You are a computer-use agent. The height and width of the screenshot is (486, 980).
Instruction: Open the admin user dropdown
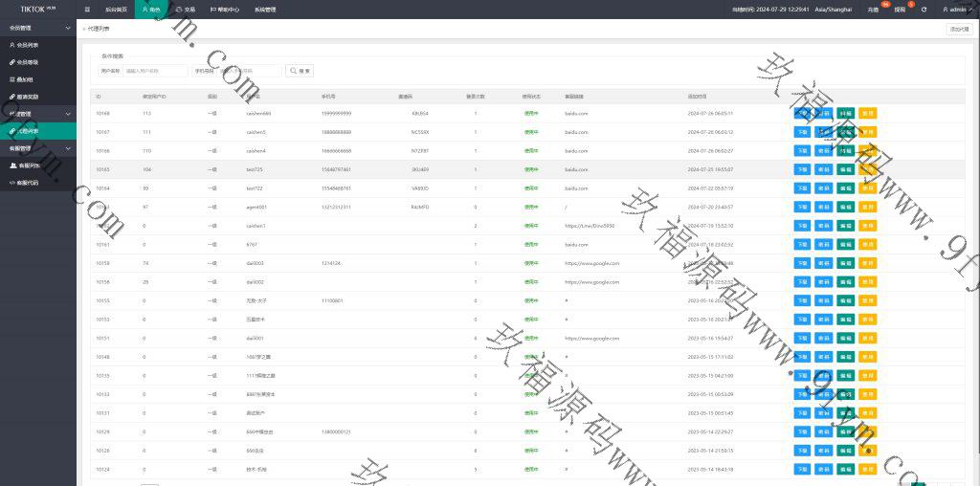957,9
